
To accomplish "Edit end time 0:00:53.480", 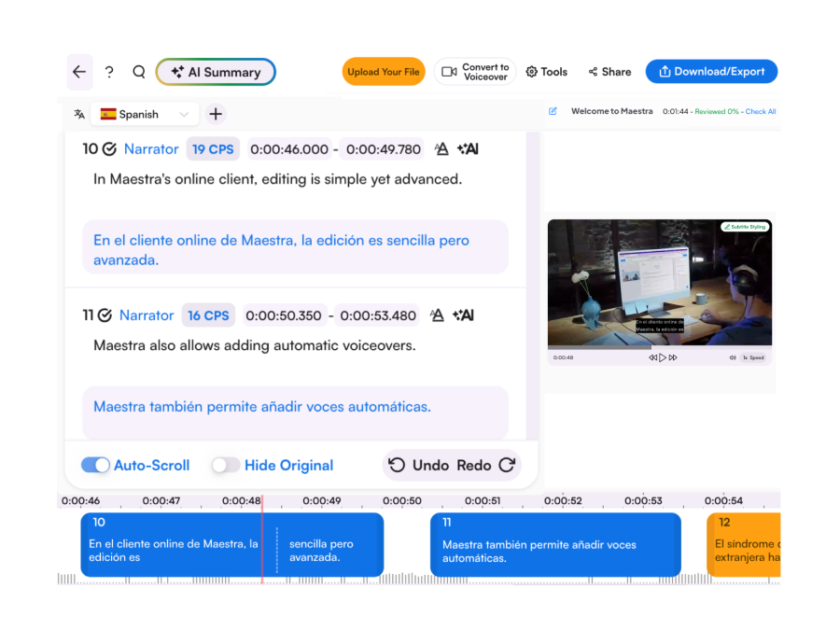I will [x=378, y=315].
